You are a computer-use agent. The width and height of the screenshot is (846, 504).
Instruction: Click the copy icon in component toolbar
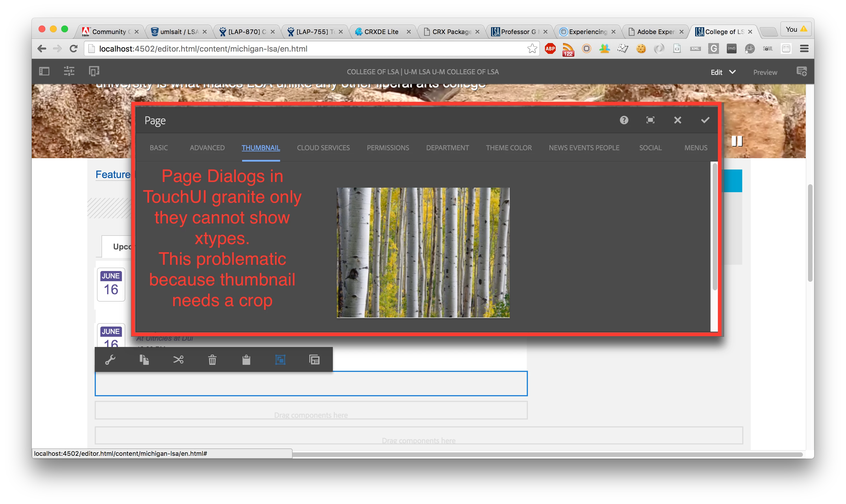coord(144,360)
